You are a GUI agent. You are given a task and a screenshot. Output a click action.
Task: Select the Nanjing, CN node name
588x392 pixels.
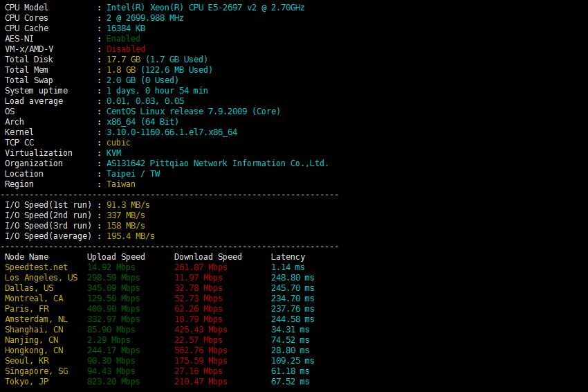(x=32, y=340)
